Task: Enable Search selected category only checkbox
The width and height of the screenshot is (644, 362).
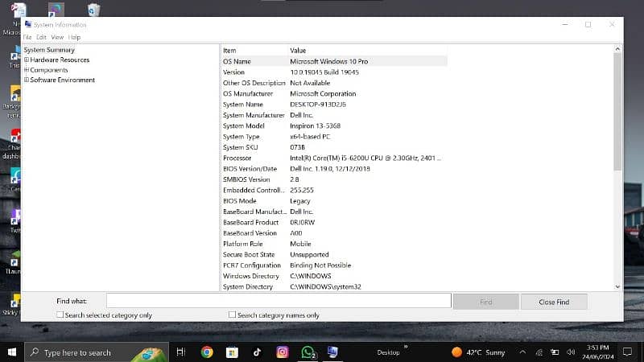Action: coord(60,315)
